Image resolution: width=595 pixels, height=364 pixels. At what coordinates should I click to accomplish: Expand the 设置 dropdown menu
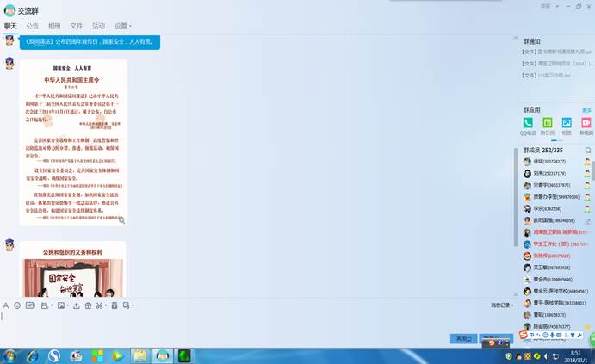123,27
